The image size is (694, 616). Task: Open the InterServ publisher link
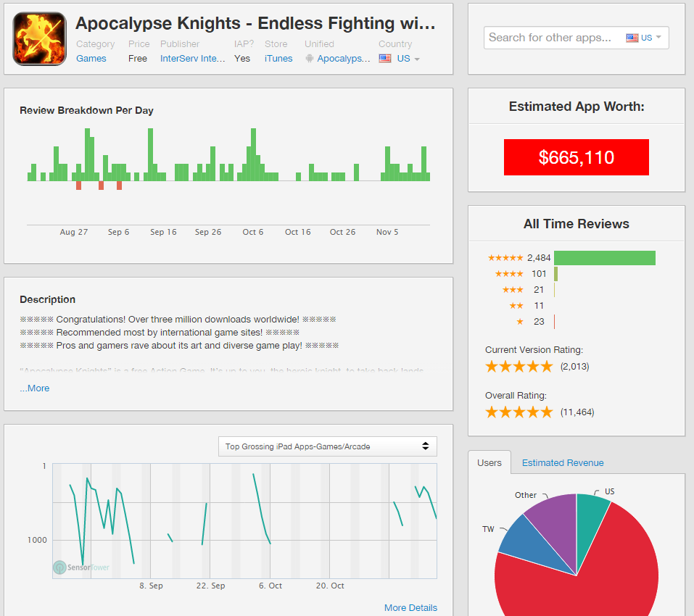coord(192,59)
